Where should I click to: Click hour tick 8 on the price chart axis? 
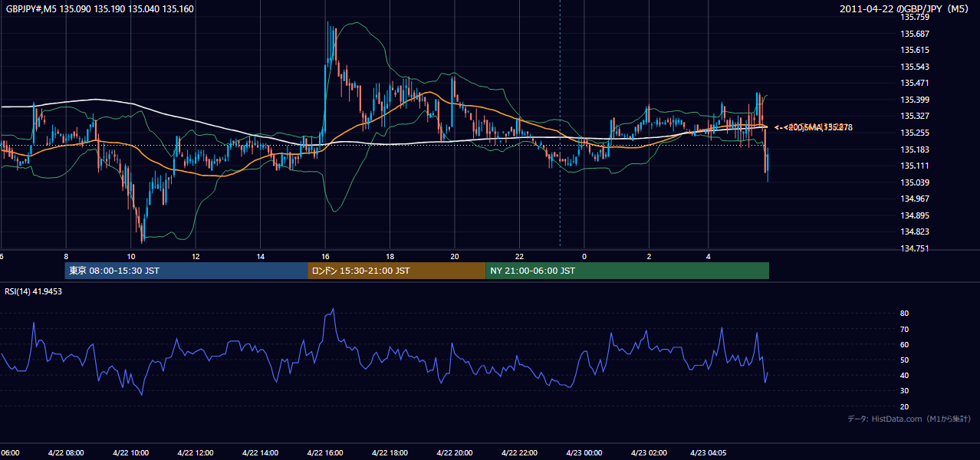tap(66, 256)
